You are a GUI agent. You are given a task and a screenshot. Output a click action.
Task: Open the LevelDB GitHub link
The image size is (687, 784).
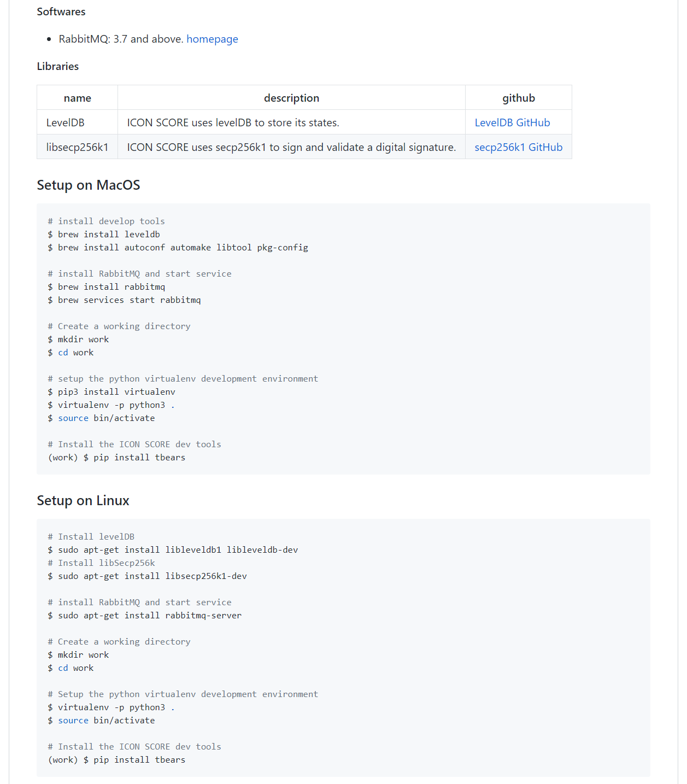pos(512,122)
